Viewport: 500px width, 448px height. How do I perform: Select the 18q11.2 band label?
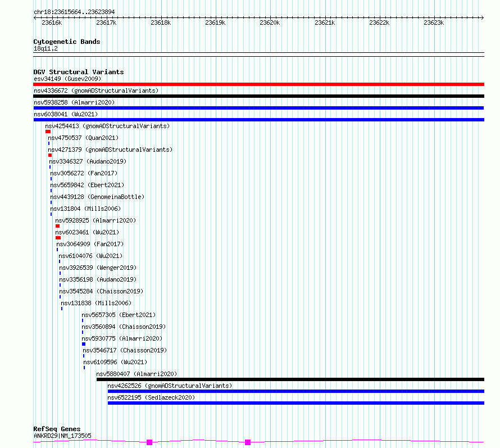click(46, 48)
